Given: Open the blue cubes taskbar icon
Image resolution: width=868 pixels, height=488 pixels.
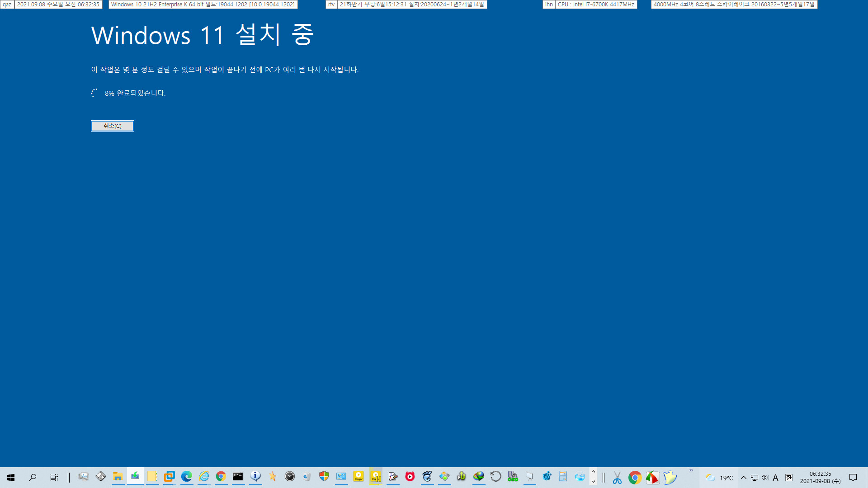Looking at the screenshot, I should pyautogui.click(x=547, y=477).
